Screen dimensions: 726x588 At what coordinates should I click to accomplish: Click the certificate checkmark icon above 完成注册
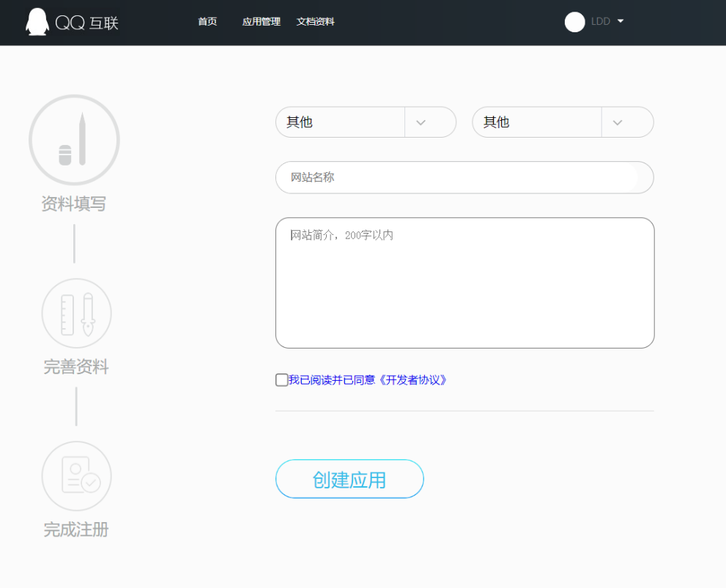(77, 476)
